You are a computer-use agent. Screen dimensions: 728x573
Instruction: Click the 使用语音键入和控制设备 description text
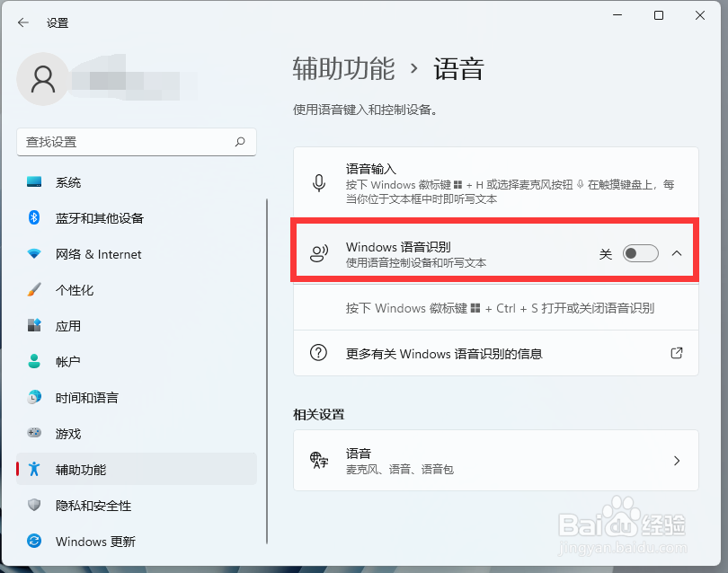366,110
